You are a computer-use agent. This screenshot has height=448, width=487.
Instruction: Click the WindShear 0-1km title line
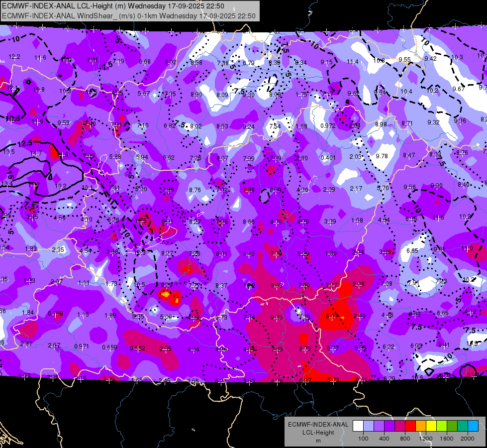[128, 16]
